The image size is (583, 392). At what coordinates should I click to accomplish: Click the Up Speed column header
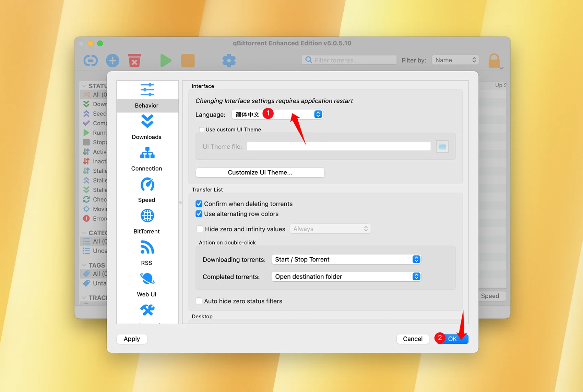pyautogui.click(x=500, y=85)
